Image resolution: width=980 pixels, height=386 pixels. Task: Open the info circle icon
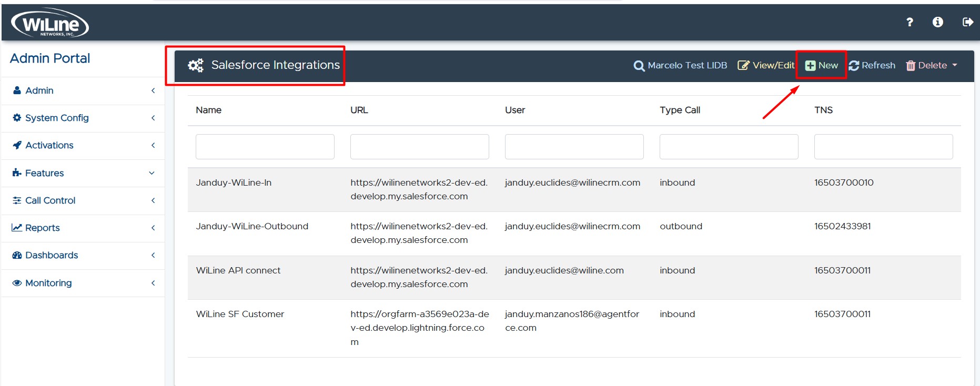[x=937, y=22]
